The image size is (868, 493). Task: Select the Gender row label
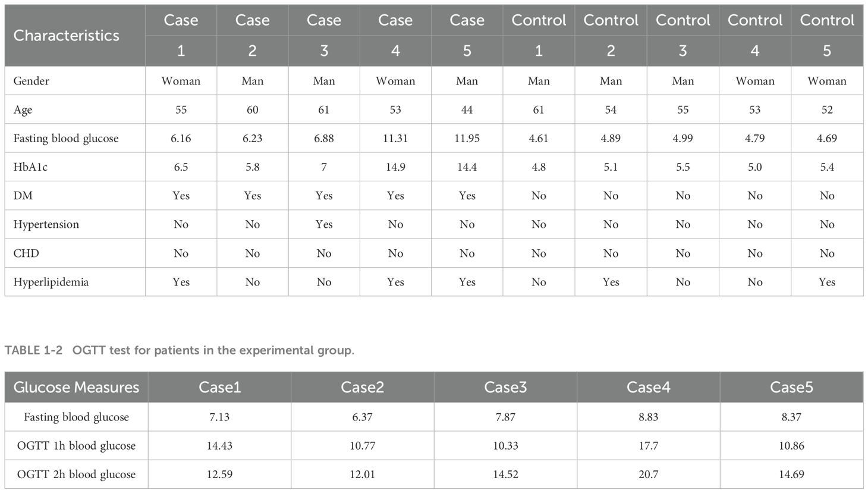[x=32, y=81]
